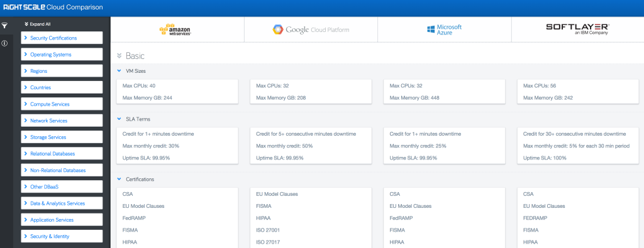Image resolution: width=644 pixels, height=248 pixels.
Task: Click 'Max Memory GB: 448' text
Action: point(414,97)
